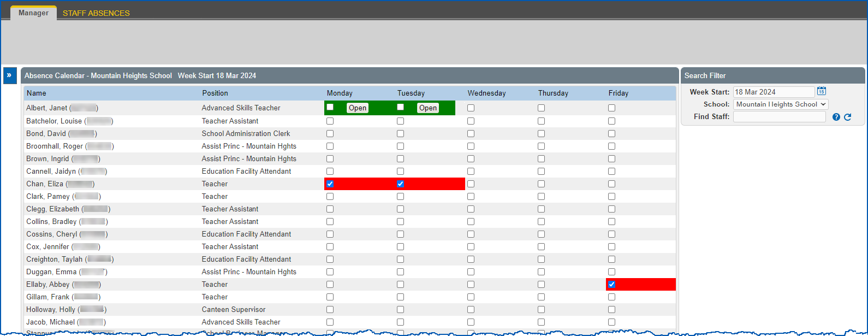The width and height of the screenshot is (868, 336).
Task: Tick Tuesday checkbox for Albert, Janet
Action: point(400,107)
